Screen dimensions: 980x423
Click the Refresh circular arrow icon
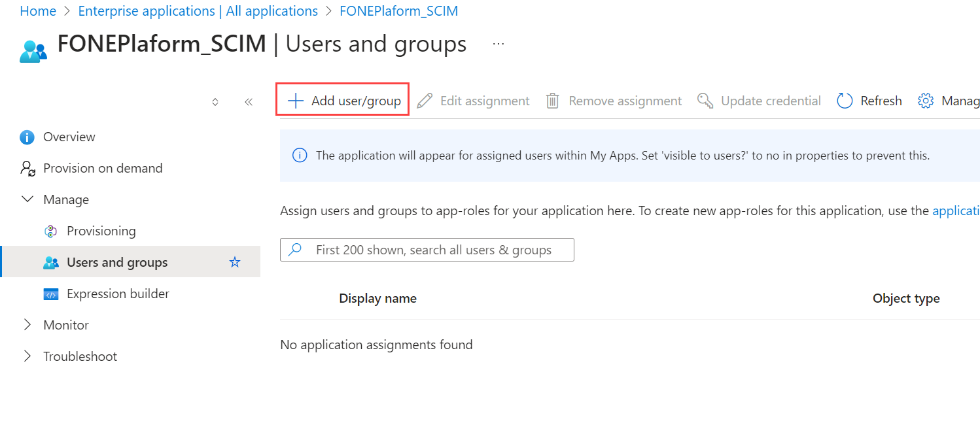(x=845, y=101)
